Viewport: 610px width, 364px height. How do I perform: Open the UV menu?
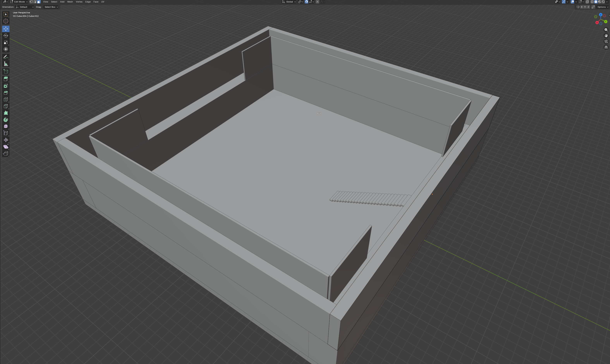(x=103, y=2)
